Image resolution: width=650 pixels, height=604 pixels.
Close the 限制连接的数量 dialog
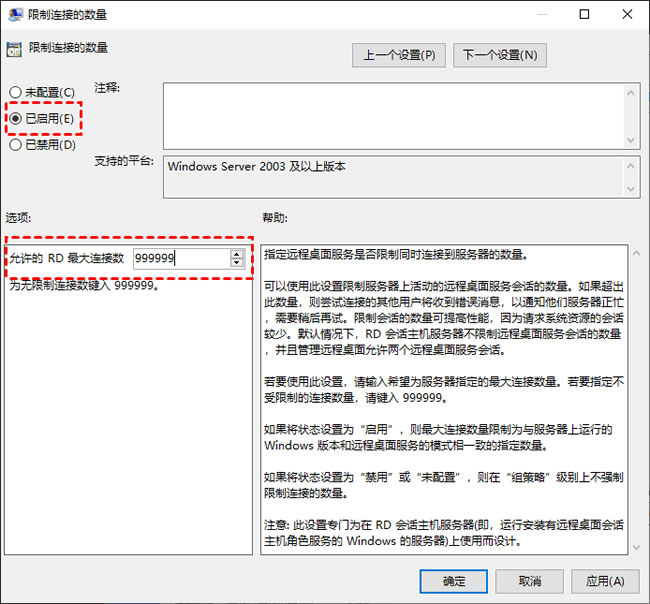[x=627, y=15]
